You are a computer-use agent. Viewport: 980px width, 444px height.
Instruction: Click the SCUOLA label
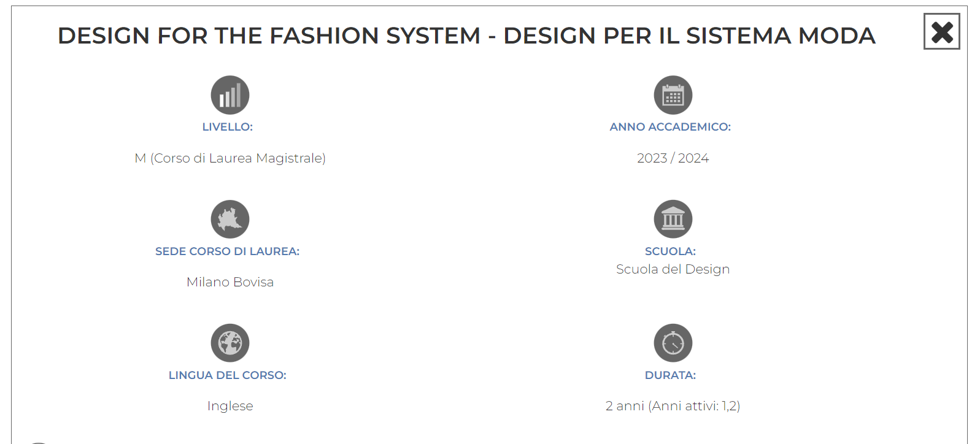670,251
